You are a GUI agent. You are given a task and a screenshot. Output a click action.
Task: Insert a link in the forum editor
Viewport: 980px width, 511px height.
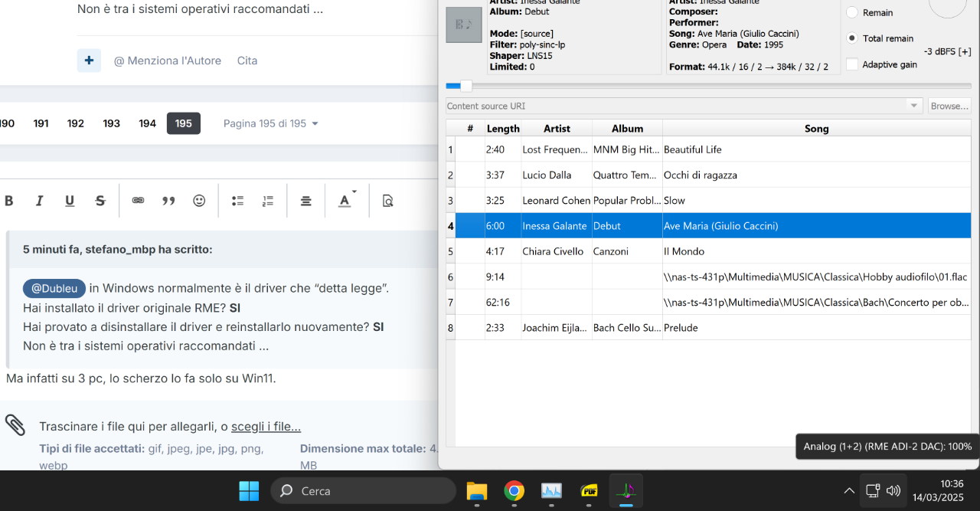(x=138, y=201)
